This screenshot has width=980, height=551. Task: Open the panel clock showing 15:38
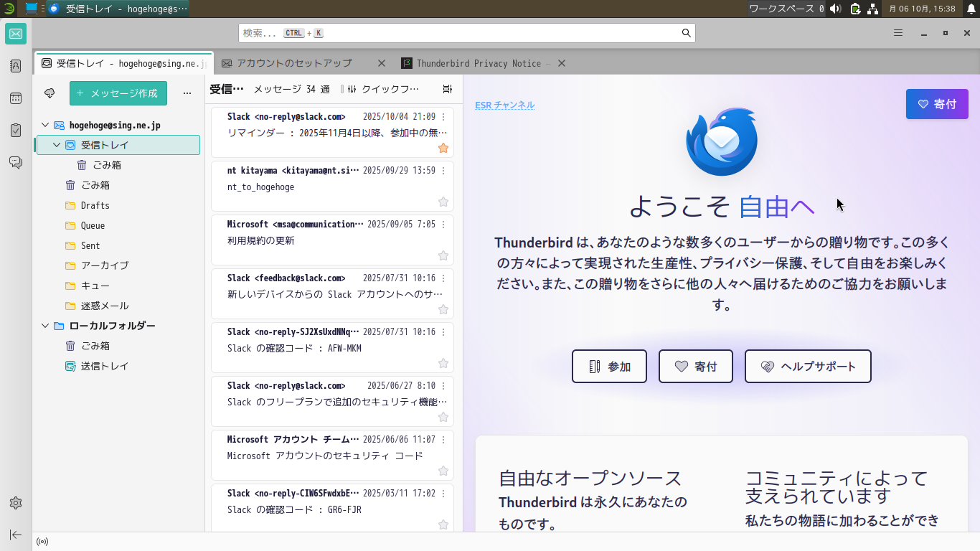(922, 9)
